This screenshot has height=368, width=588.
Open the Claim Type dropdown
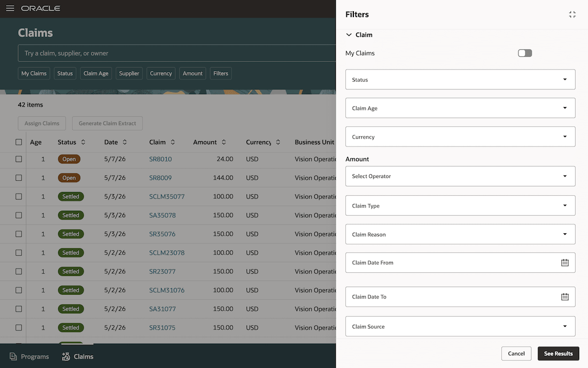click(x=460, y=205)
